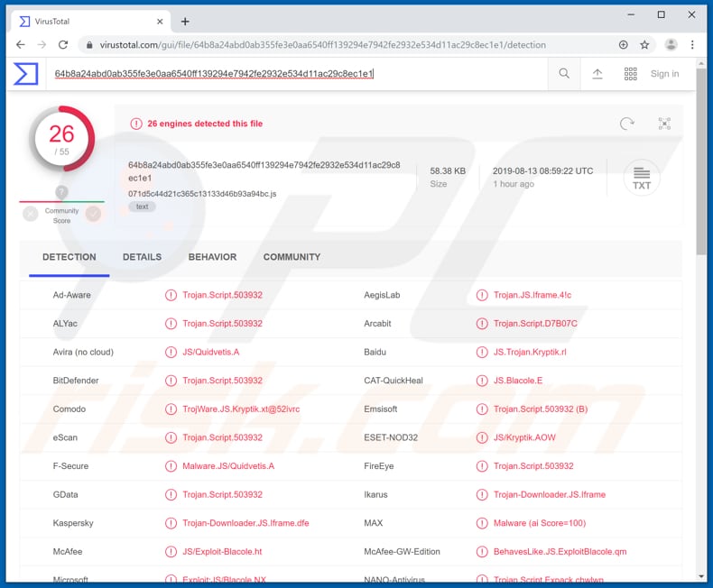Click CAT-QuickHeal result JS.Blacole.E
The image size is (713, 588).
(518, 381)
